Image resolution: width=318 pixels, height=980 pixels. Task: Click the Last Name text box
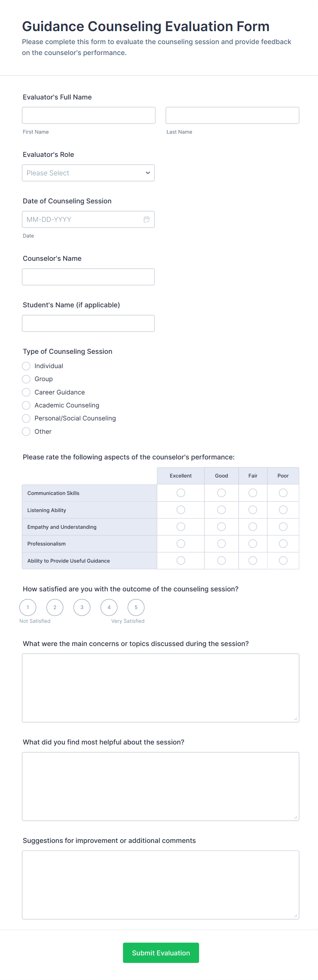(233, 115)
